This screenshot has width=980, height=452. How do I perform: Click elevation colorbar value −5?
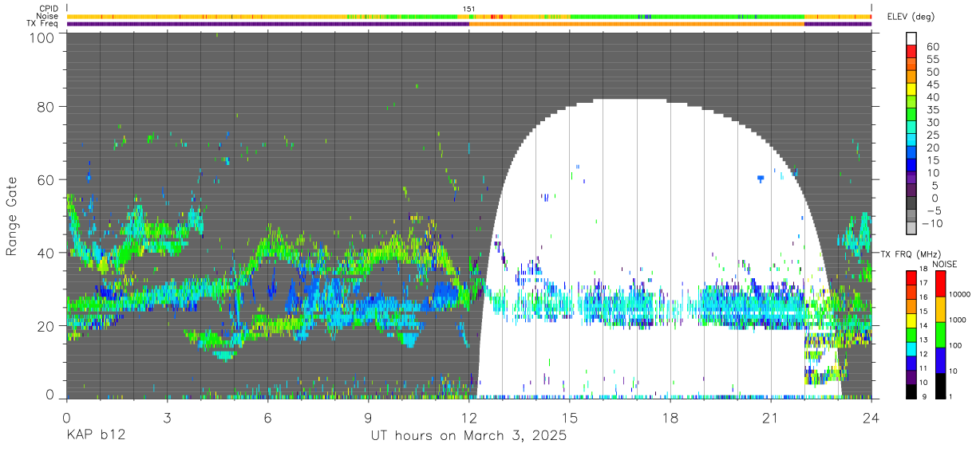[x=935, y=210]
